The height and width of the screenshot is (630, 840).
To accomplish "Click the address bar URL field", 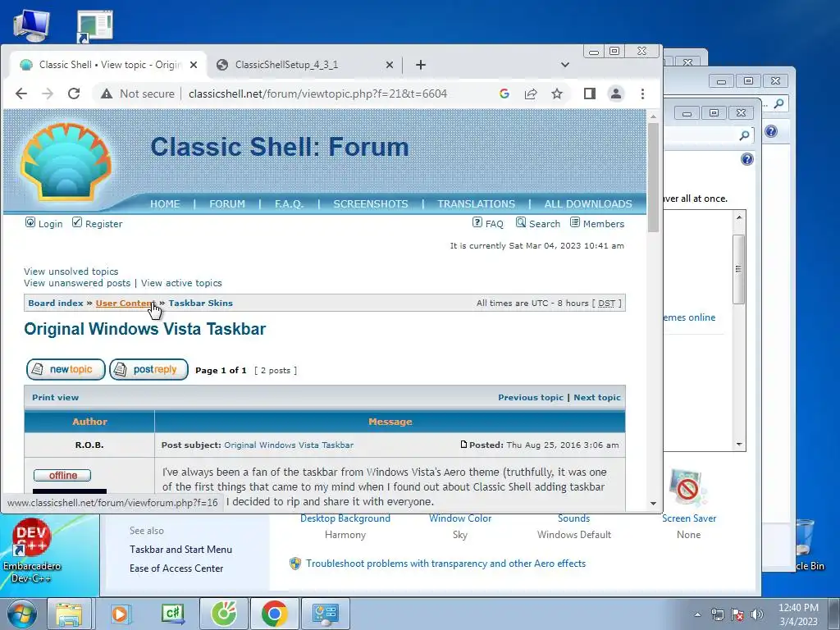I will [x=317, y=94].
